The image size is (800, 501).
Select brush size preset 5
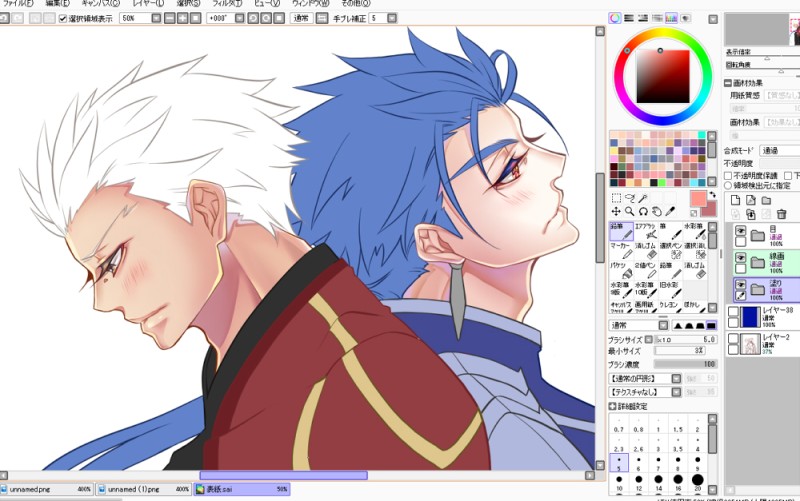pyautogui.click(x=619, y=463)
